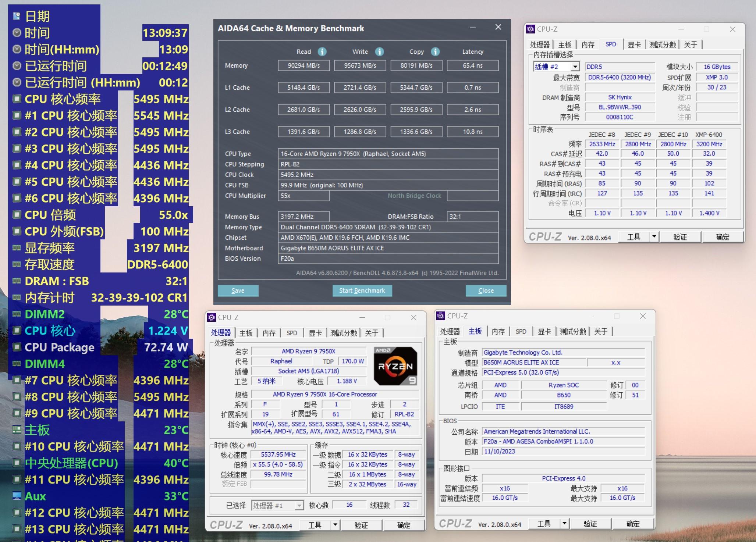The height and width of the screenshot is (542, 756).
Task: Click 确定 button in processor CPU-Z window
Action: tap(404, 525)
